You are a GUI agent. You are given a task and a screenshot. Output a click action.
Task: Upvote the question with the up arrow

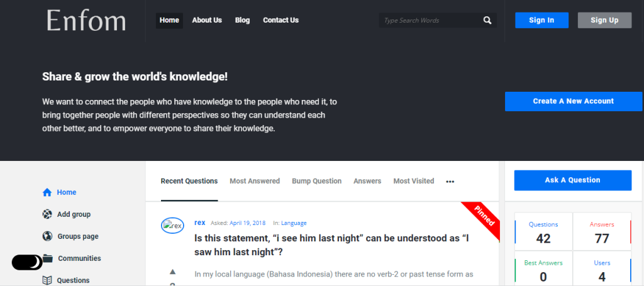coord(172,272)
